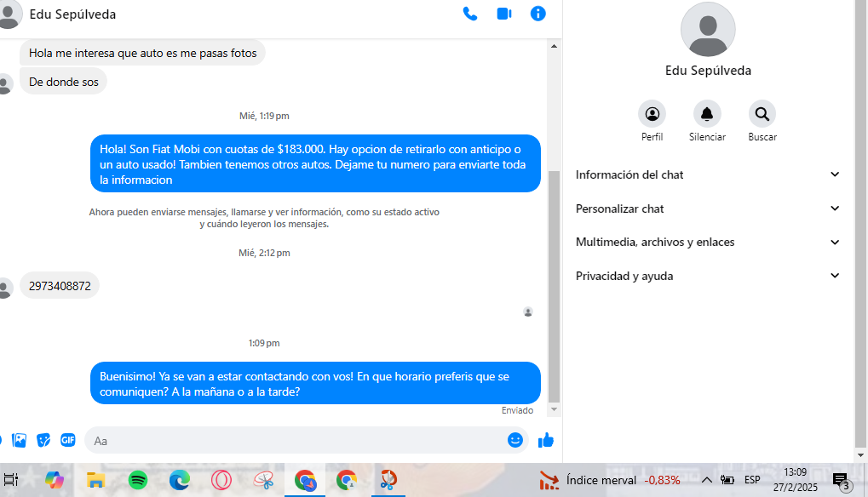This screenshot has width=868, height=497.
Task: Start a video call from the chat header
Action: click(x=504, y=14)
